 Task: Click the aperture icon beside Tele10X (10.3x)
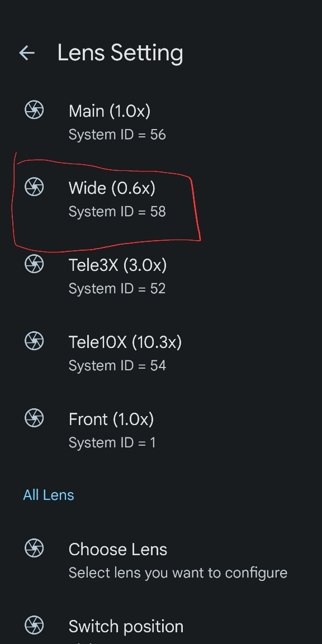coord(34,341)
